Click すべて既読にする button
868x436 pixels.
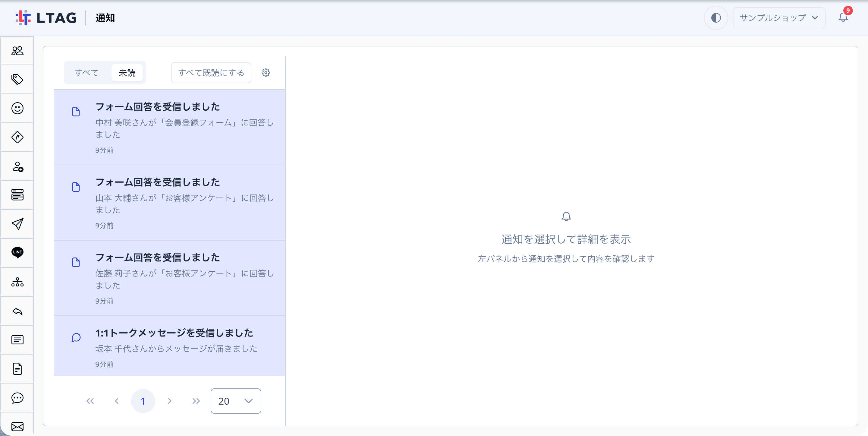[211, 72]
